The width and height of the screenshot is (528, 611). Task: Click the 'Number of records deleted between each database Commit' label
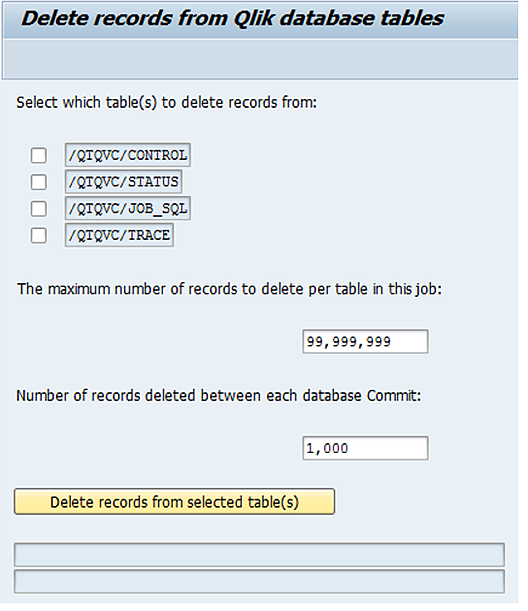point(219,396)
